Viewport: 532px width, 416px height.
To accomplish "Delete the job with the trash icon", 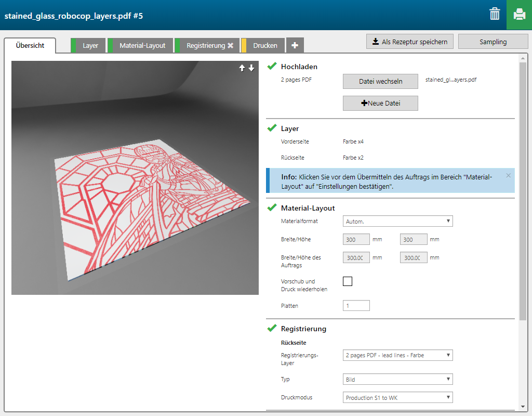I will coord(495,14).
